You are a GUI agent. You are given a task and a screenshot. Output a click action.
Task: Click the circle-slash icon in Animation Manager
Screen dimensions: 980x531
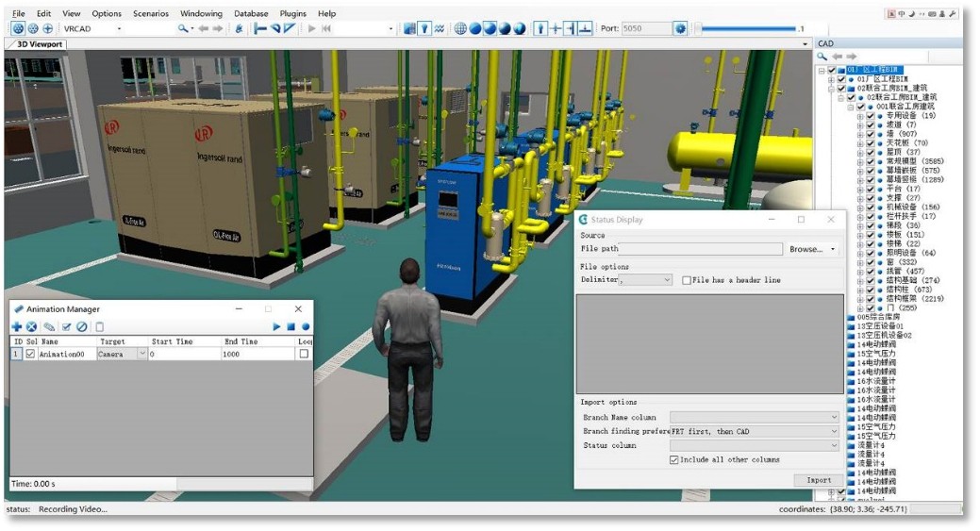(x=82, y=326)
